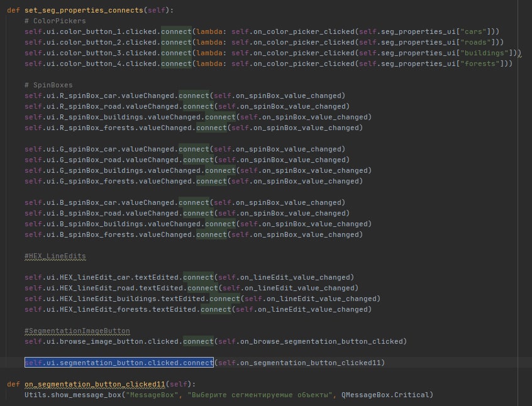Click G_spinBox_car identifier
The height and width of the screenshot is (406, 532).
[x=88, y=149]
